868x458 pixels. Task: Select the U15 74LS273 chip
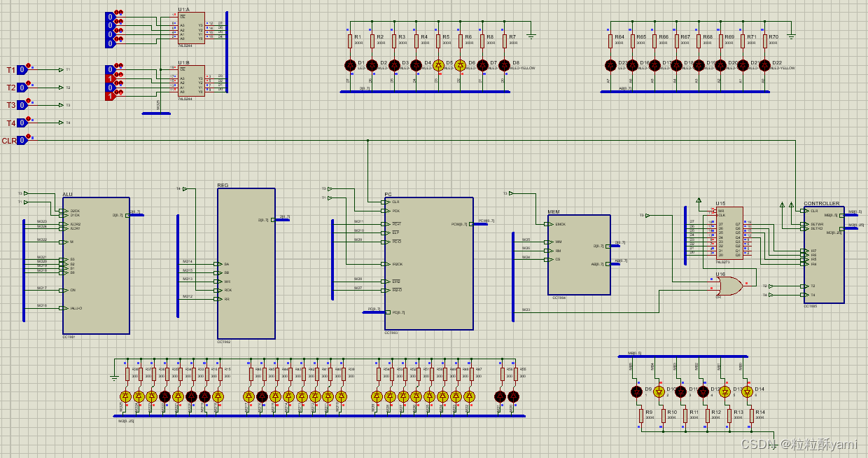(x=729, y=233)
